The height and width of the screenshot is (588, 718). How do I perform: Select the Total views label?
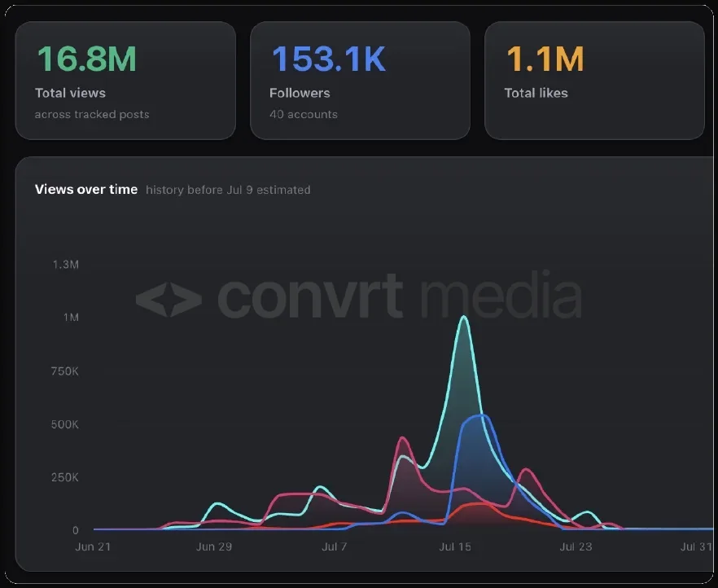(70, 93)
